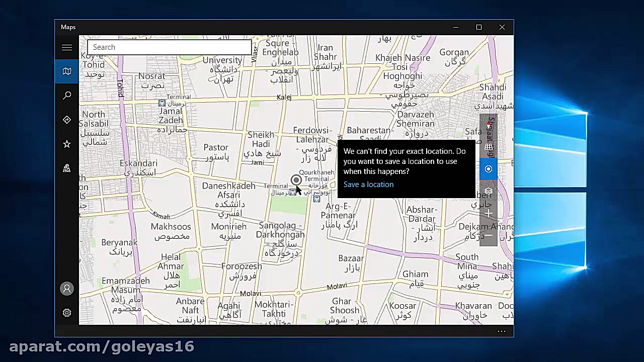644x362 pixels.
Task: Open the See More options at bottom right
Action: click(502, 331)
